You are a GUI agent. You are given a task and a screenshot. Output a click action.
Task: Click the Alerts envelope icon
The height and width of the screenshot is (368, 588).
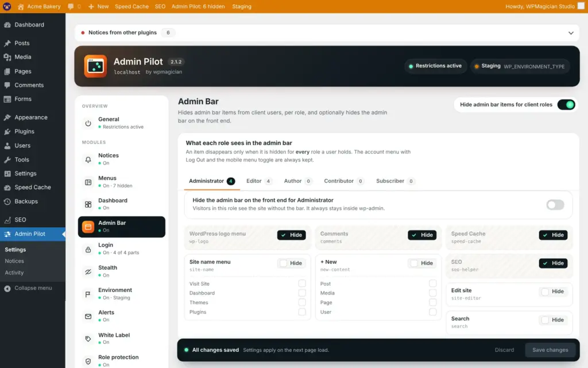pyautogui.click(x=88, y=316)
